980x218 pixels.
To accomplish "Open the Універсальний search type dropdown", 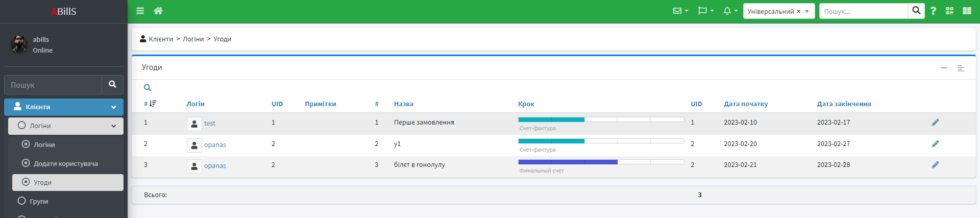I will pos(778,11).
